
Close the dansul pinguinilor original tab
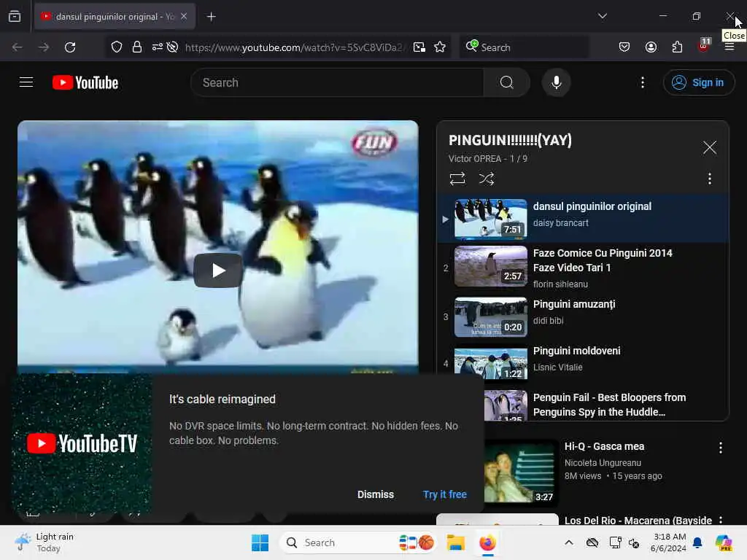pyautogui.click(x=184, y=17)
